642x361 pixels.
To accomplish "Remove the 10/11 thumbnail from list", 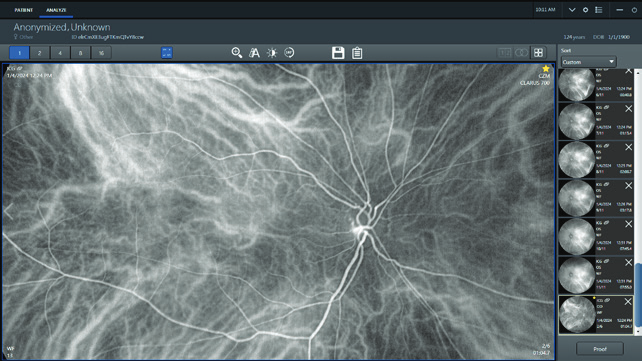I will pyautogui.click(x=628, y=224).
